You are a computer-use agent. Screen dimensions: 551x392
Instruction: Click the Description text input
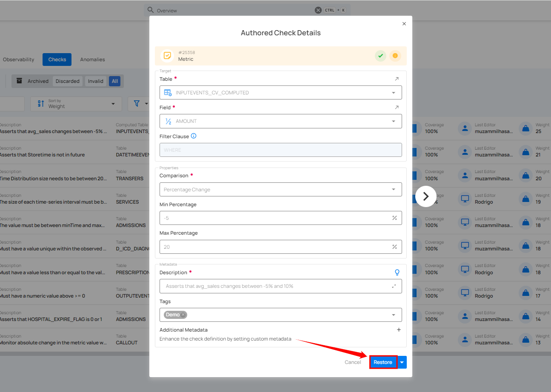281,286
